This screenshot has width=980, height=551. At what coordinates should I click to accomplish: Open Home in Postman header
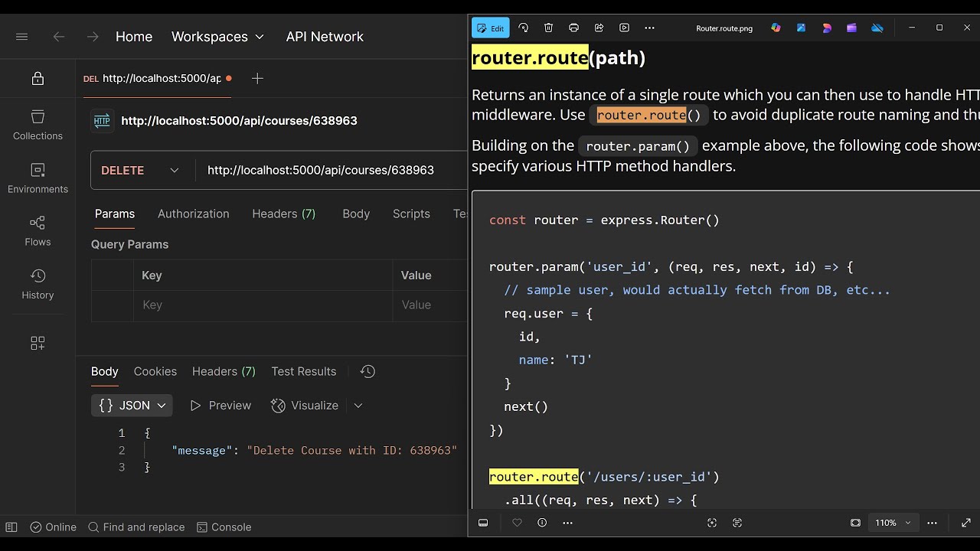click(x=134, y=37)
